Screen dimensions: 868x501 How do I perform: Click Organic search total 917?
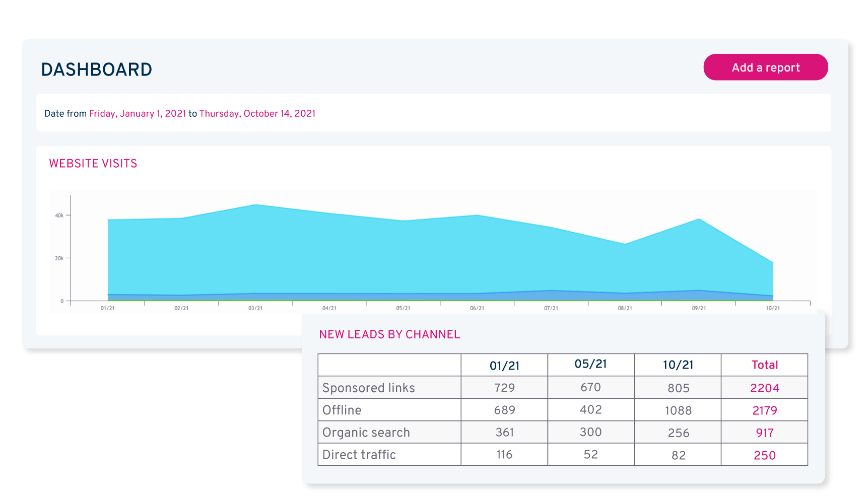coord(765,433)
